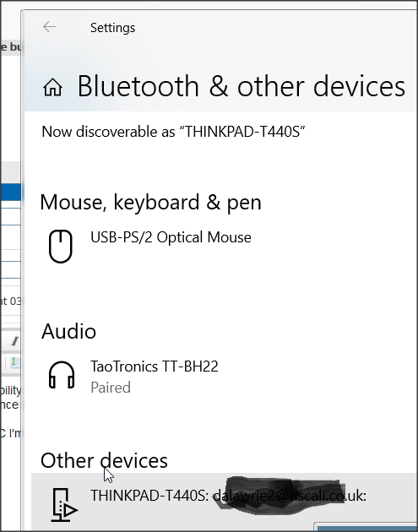Viewport: 418px width, 532px height.
Task: Select the THINKPAD-T440S device entry text
Action: 228,496
